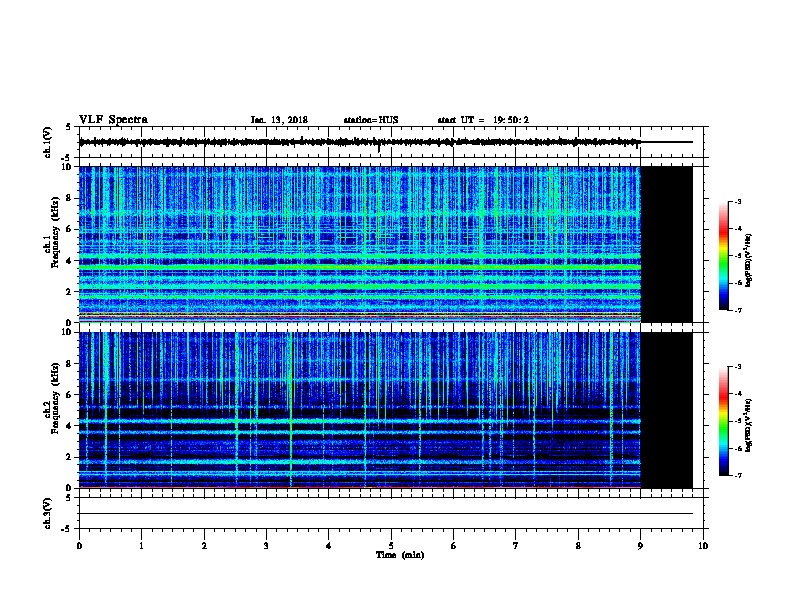The height and width of the screenshot is (612, 792).
Task: Select the date text 'Jan. 13, 2018'
Action: 279,120
